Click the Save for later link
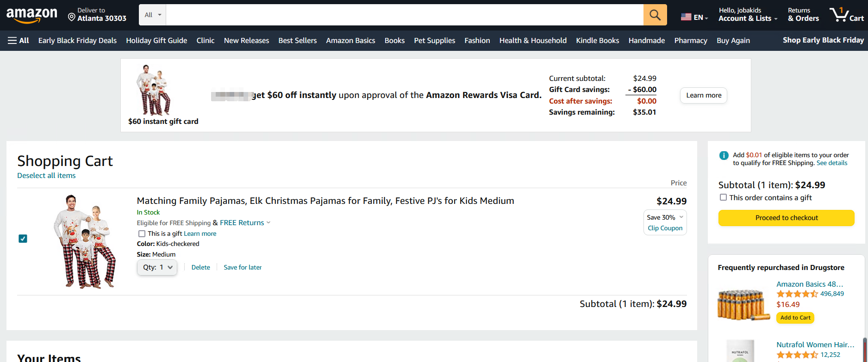 [243, 267]
